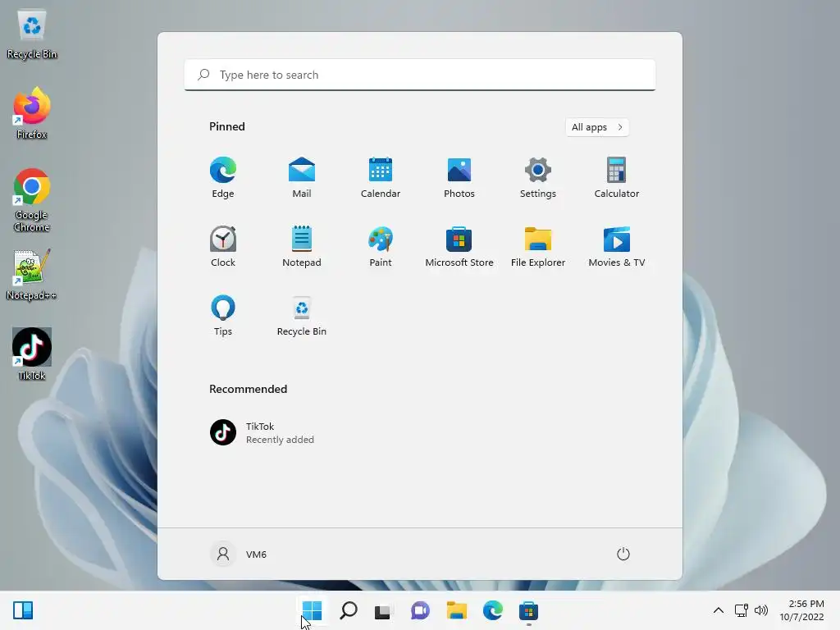Close Start with the taskbar Start button
The image size is (840, 630).
312,610
